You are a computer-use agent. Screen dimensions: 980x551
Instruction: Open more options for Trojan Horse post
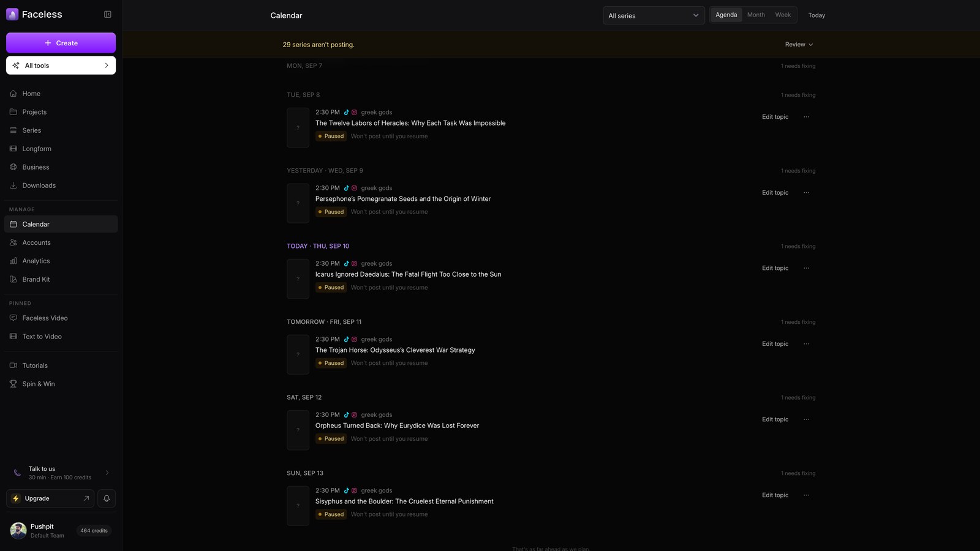(x=807, y=344)
